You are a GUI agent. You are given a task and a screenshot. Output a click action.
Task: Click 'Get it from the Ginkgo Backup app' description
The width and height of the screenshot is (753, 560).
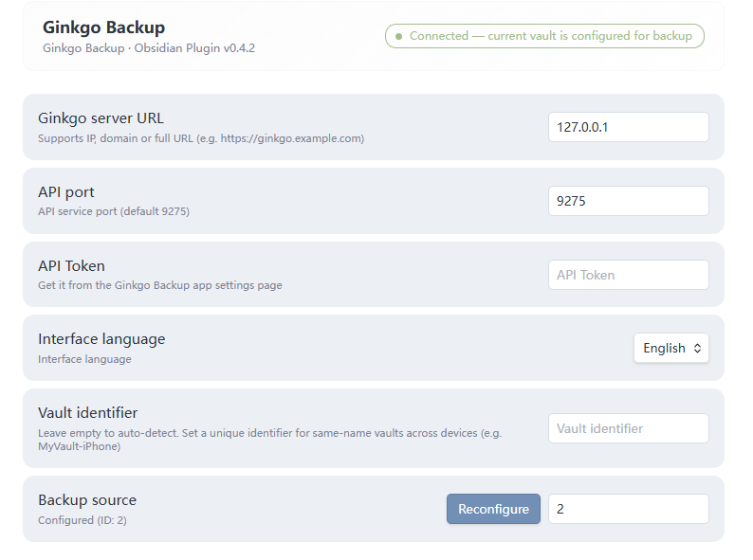(160, 285)
